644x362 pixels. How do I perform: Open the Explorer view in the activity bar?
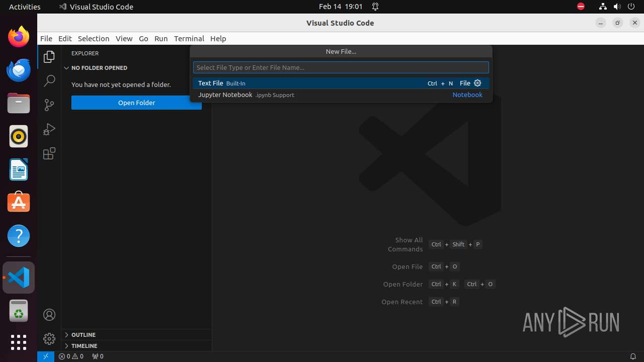point(49,57)
